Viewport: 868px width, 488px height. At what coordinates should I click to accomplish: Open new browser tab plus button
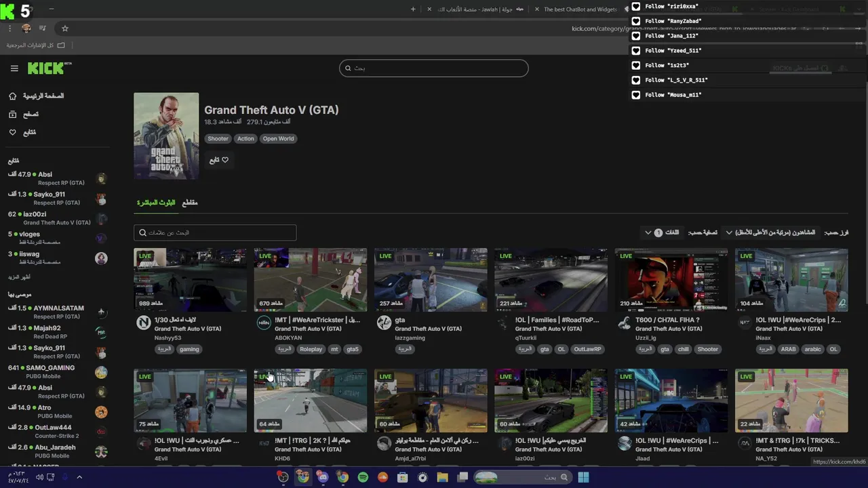pyautogui.click(x=413, y=9)
